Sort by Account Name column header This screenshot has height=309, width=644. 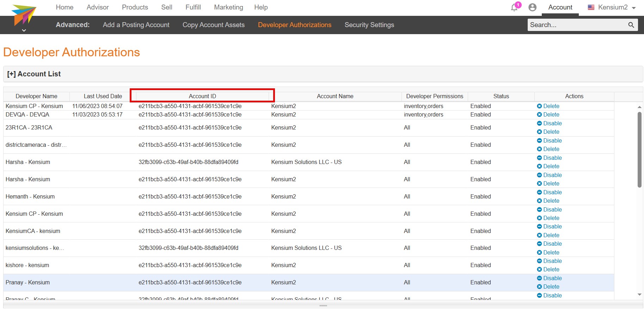pos(335,96)
